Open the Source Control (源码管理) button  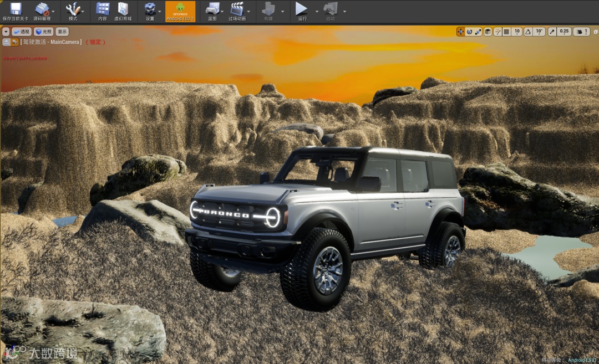[x=42, y=12]
